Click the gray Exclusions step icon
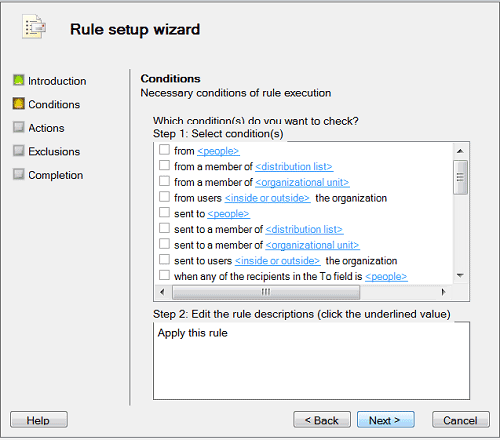This screenshot has width=500, height=440. pyautogui.click(x=19, y=151)
